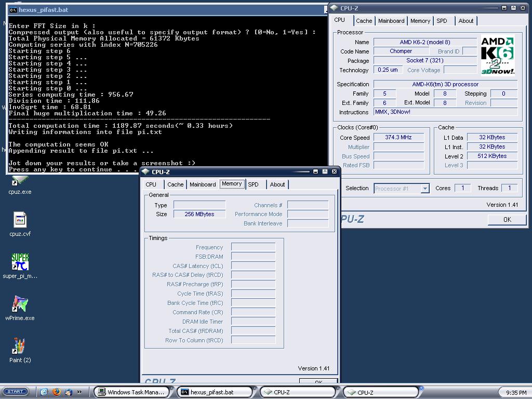Open the Internet Explorer quick launch icon

tap(44, 392)
